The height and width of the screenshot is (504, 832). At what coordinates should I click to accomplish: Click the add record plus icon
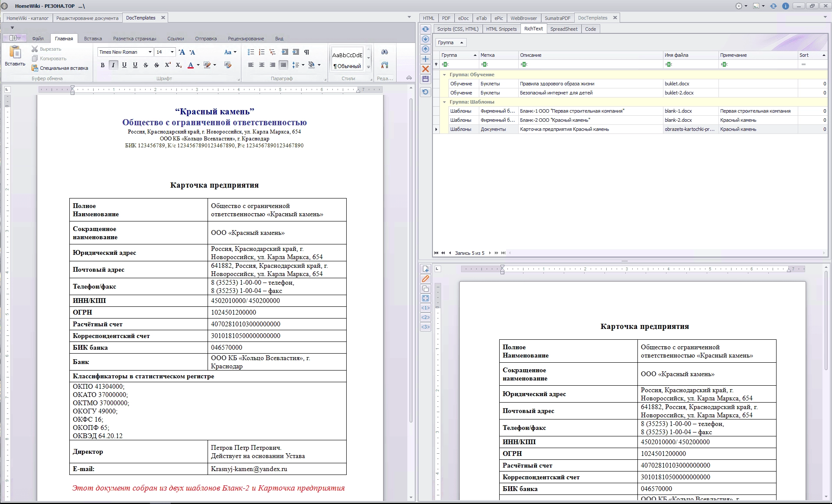pos(426,59)
